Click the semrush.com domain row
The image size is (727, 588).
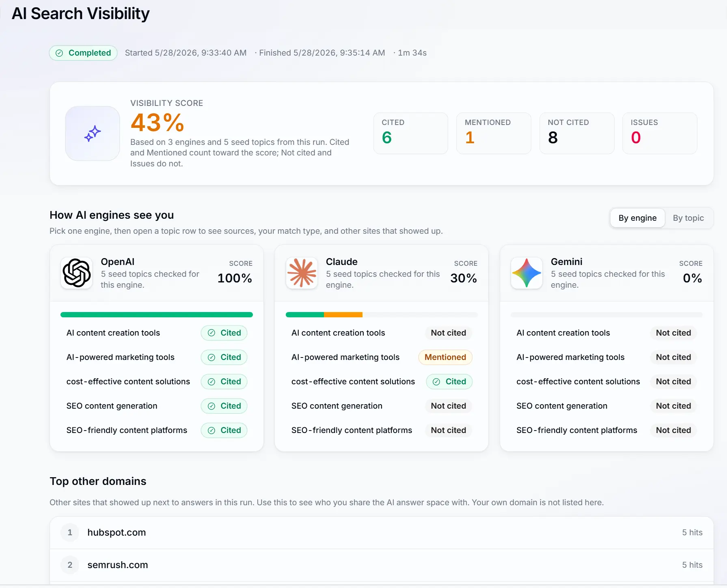point(382,565)
